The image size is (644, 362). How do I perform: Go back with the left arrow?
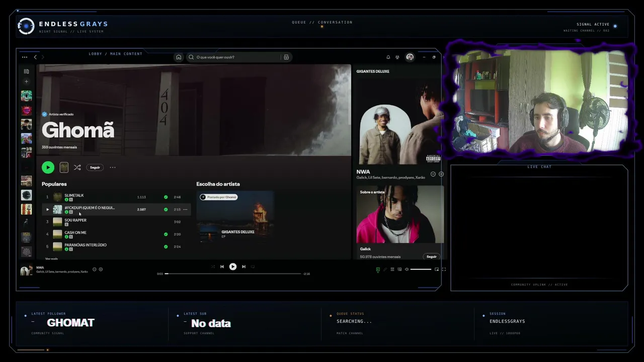tap(35, 57)
